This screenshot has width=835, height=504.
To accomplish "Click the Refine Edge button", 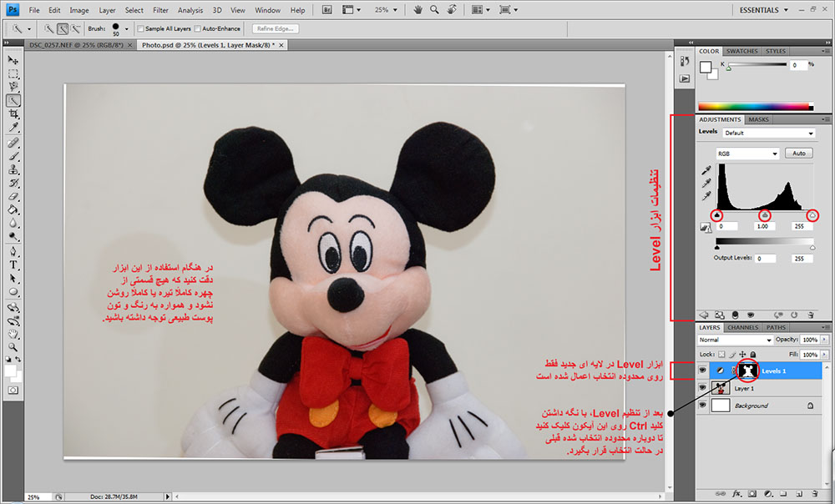I will [276, 28].
